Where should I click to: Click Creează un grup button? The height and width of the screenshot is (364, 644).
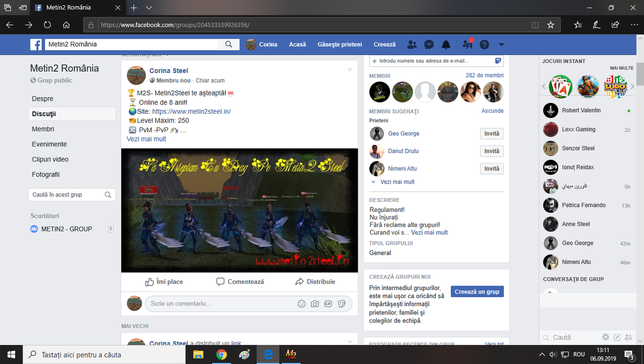pos(477,292)
